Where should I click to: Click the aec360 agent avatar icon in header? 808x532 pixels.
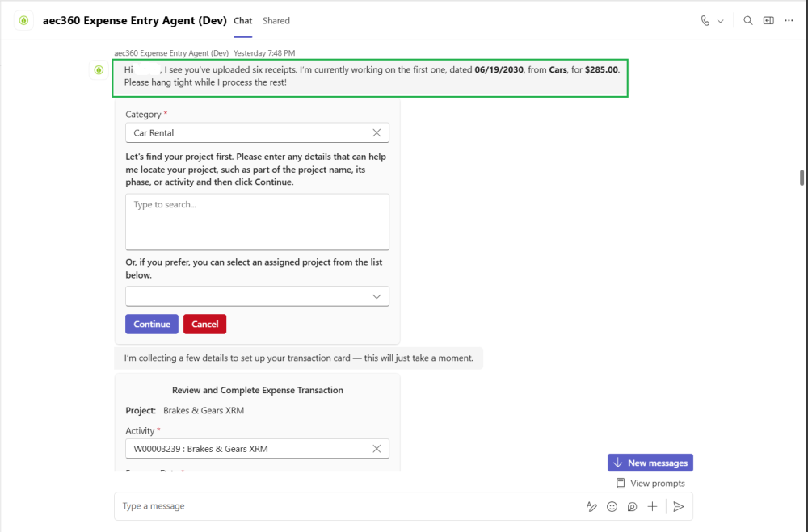point(23,21)
